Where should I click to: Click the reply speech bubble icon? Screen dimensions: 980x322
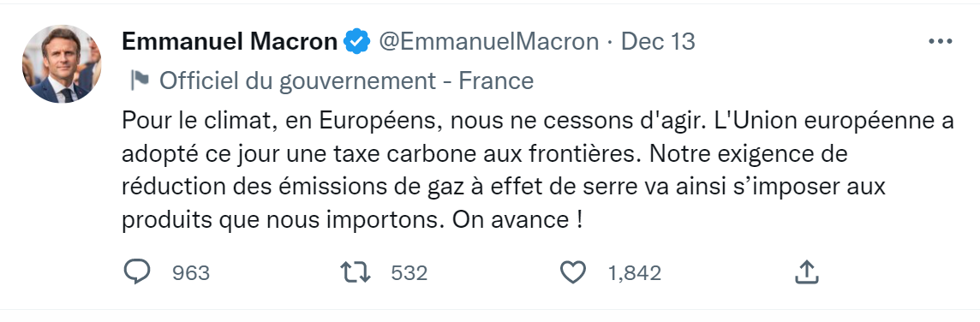pos(136,272)
